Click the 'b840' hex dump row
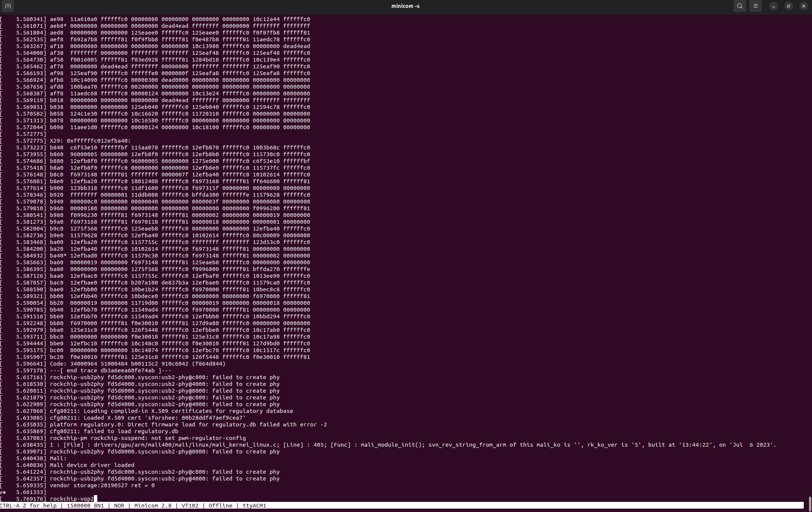Screen dimensions: 812x512 click(x=180, y=148)
